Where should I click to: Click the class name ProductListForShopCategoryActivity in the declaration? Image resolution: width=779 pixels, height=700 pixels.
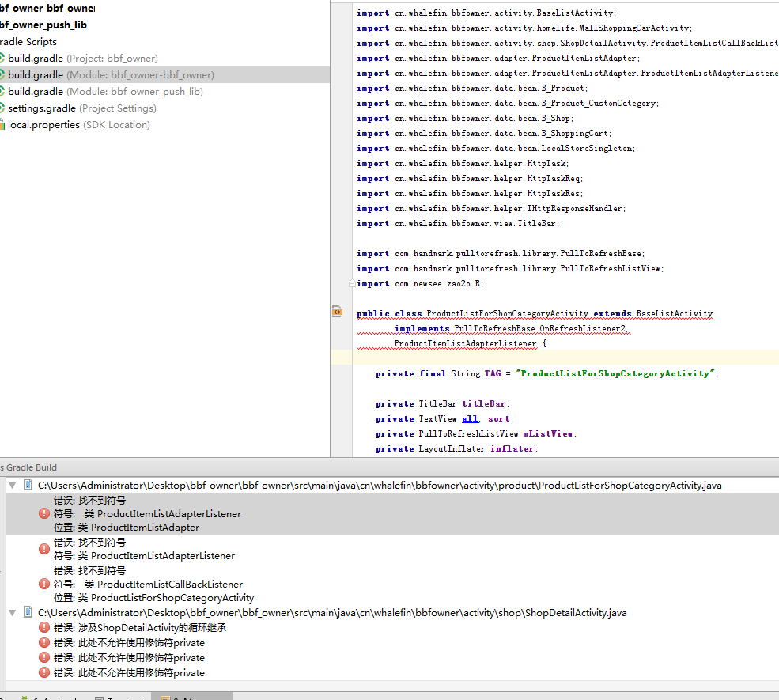(x=507, y=313)
